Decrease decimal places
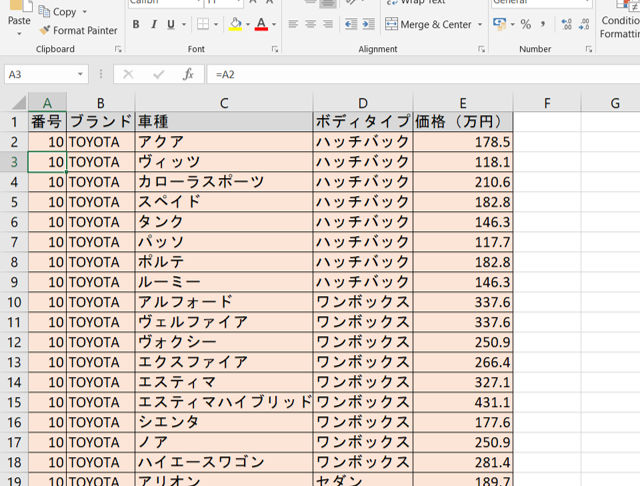Screen dimensions: 640x486 coord(584,24)
